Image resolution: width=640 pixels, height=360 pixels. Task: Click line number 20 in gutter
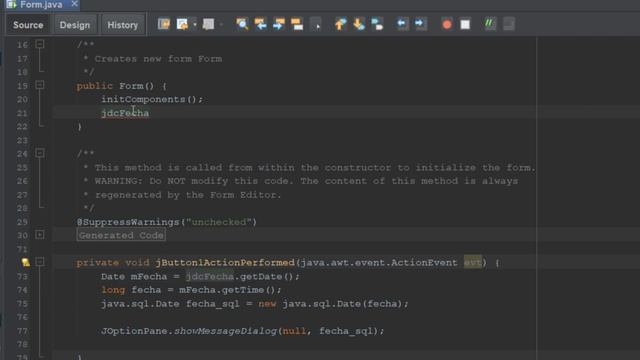22,100
